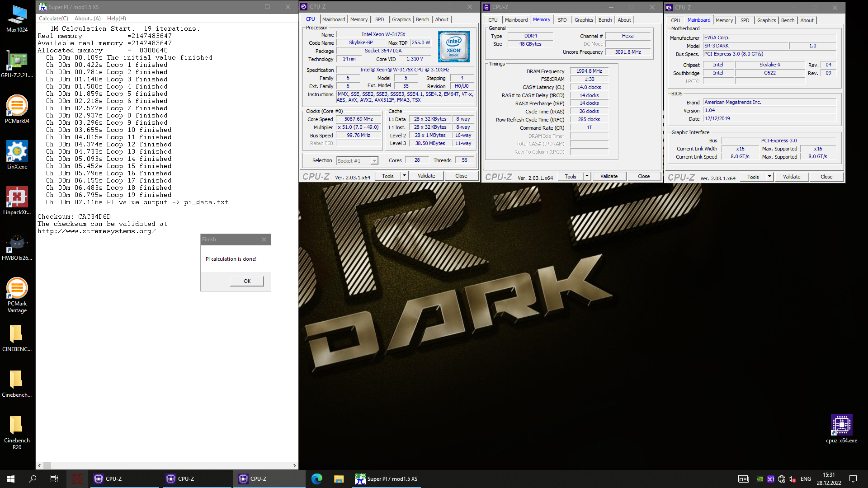868x488 pixels.
Task: Open the GPU-Z desktop shortcut
Action: [x=17, y=64]
